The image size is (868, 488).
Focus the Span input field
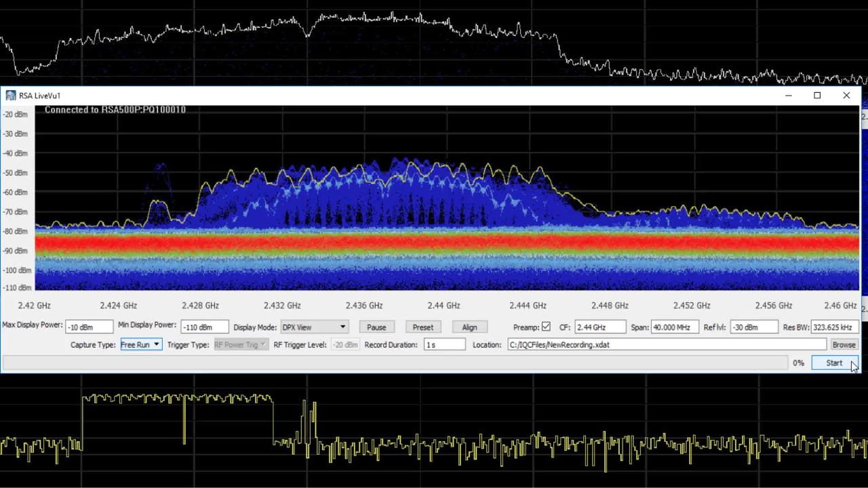click(x=674, y=327)
